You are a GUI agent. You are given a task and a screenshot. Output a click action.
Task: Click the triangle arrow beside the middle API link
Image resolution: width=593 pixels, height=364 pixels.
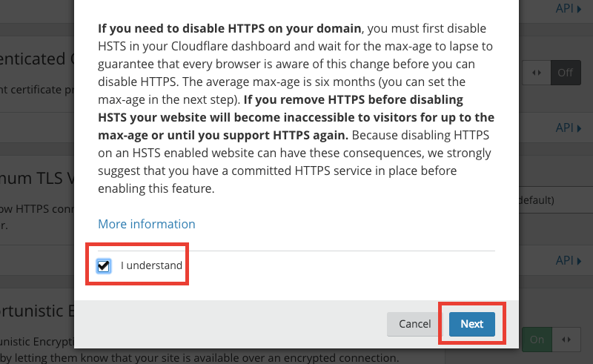[579, 129]
